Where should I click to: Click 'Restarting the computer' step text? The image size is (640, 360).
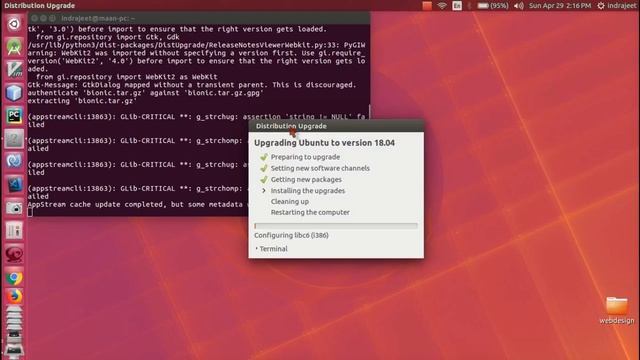click(310, 212)
